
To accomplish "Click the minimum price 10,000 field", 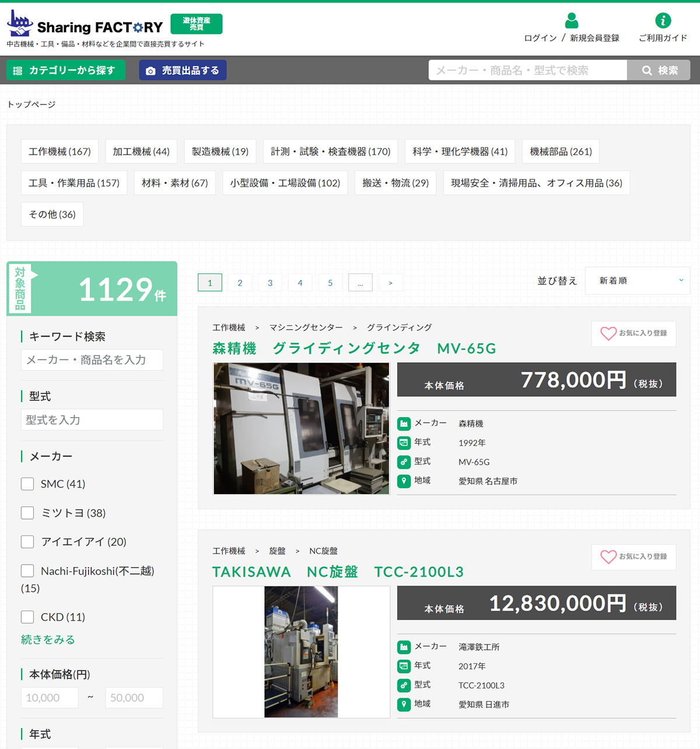I will point(50,698).
